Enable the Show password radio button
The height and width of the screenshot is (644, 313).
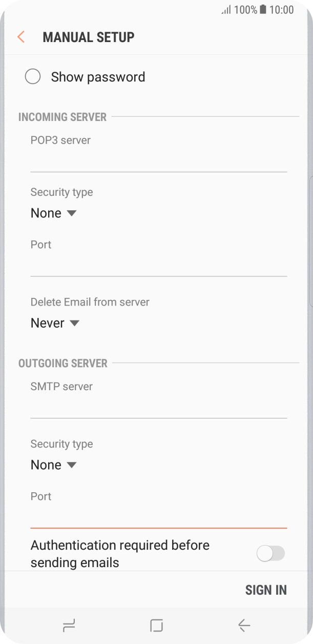click(x=33, y=77)
